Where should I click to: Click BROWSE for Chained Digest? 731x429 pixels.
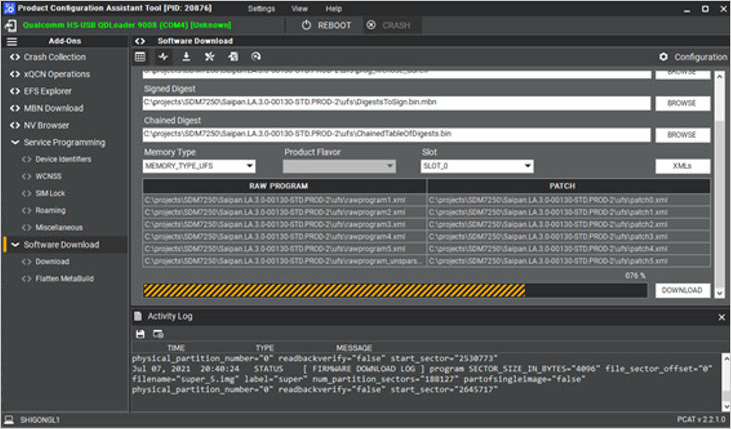[x=683, y=135]
